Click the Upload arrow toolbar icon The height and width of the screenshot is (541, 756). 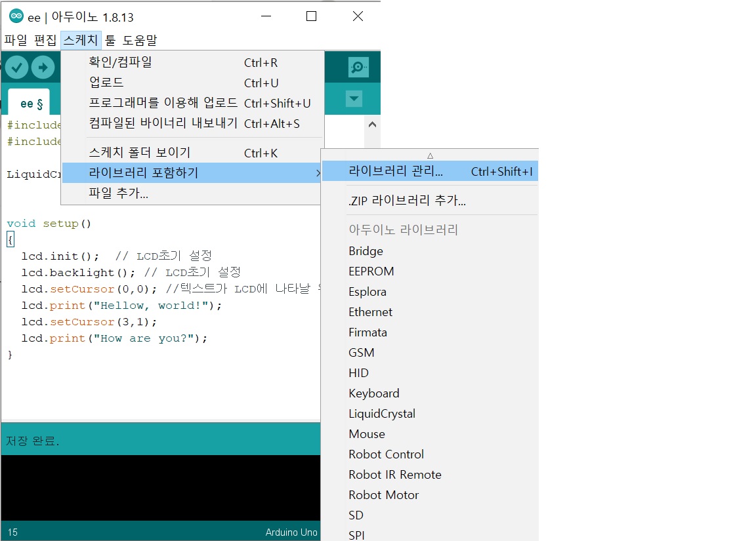click(x=43, y=68)
